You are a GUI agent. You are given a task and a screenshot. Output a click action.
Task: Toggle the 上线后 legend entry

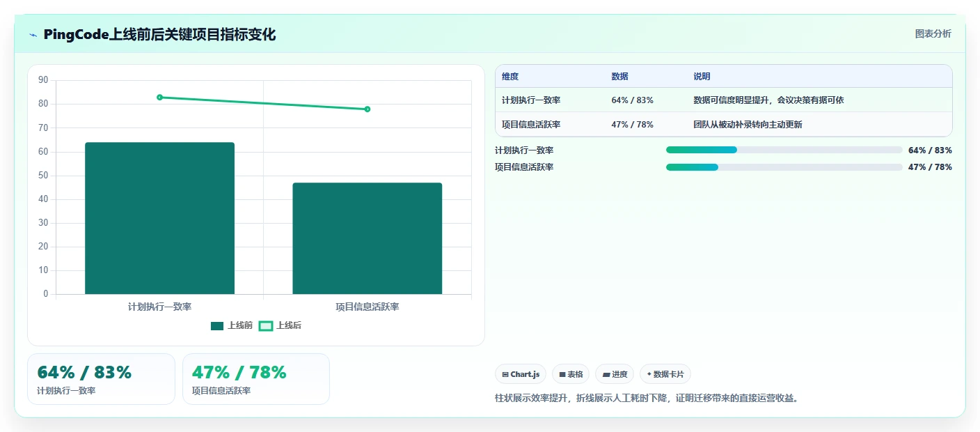(x=280, y=325)
